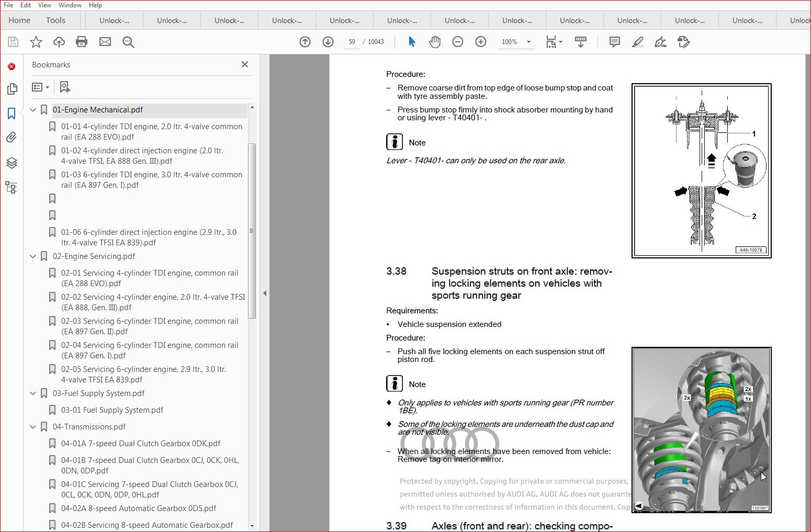The width and height of the screenshot is (811, 532).
Task: Collapse 04-Transmissions.pdf bookmark
Action: pos(33,427)
